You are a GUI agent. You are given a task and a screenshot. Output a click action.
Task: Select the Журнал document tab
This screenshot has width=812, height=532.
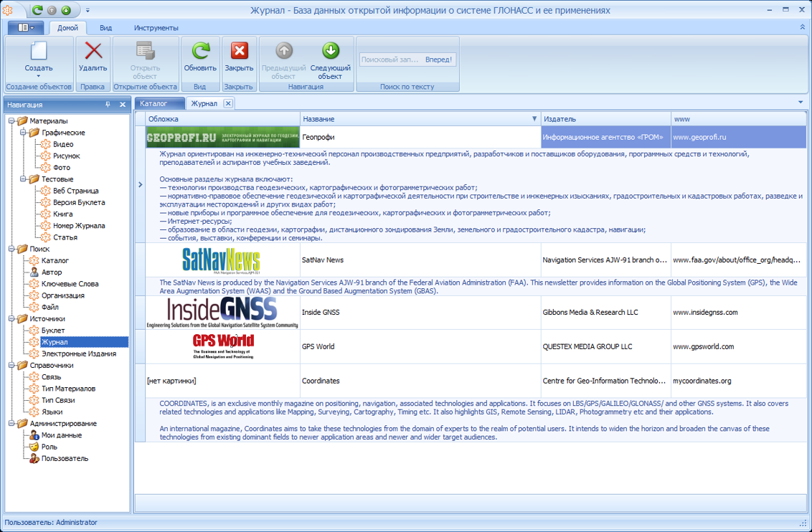point(204,103)
